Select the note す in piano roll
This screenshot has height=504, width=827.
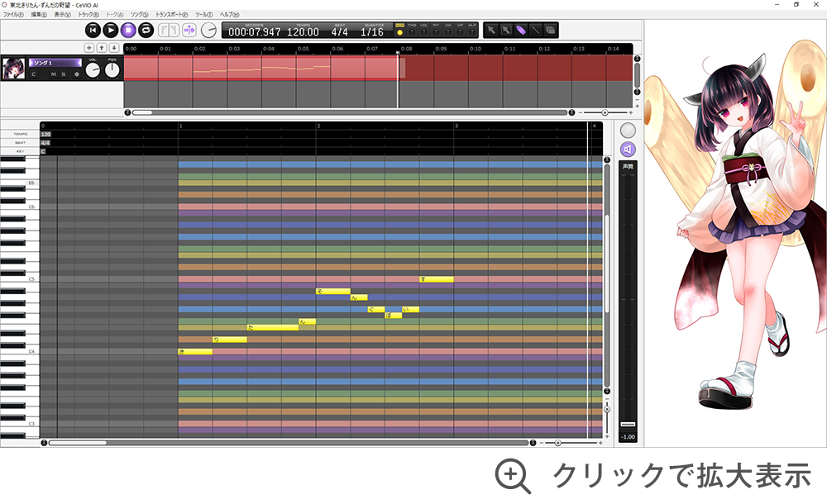[437, 279]
